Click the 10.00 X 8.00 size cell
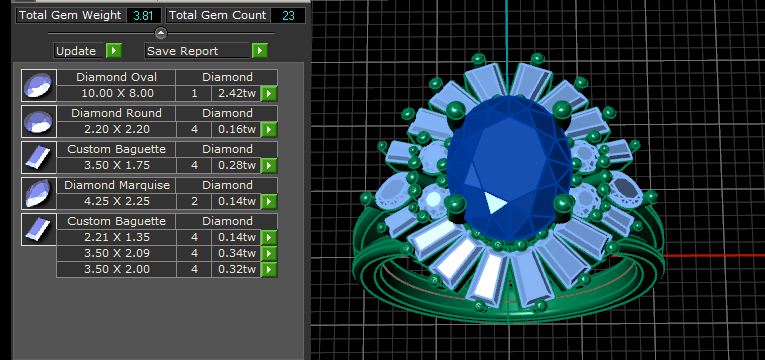 [116, 93]
